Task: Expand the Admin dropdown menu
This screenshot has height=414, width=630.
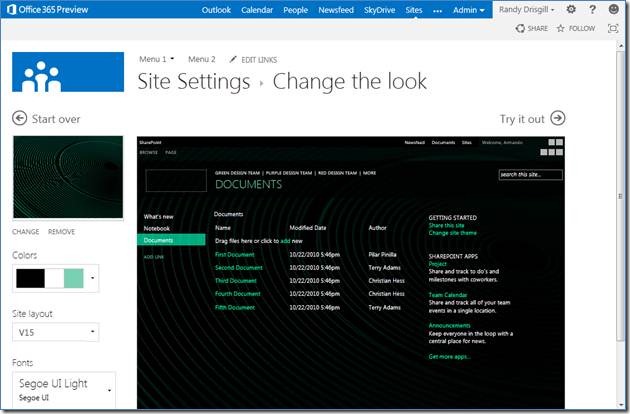Action: pyautogui.click(x=469, y=10)
